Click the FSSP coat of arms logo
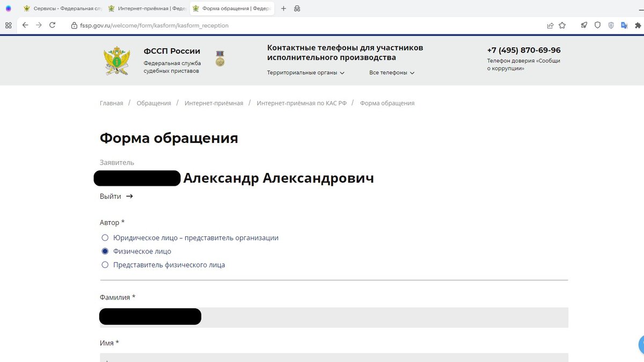644x362 pixels. click(117, 60)
